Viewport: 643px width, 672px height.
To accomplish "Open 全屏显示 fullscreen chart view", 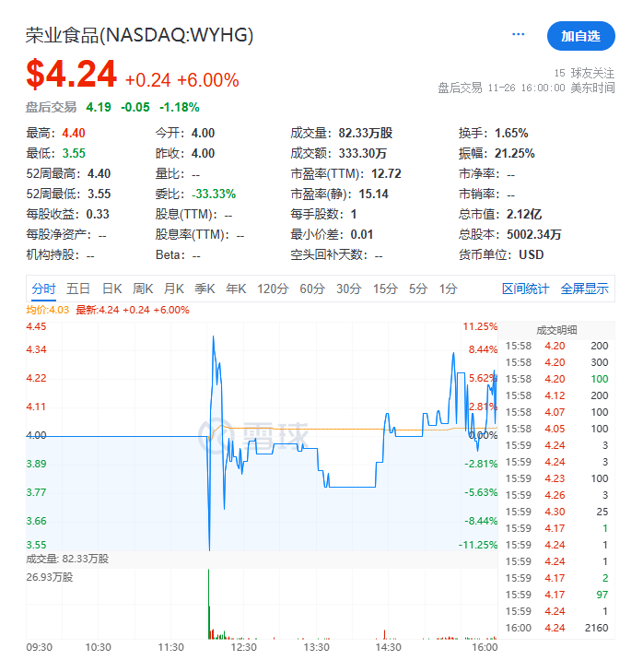I will point(584,289).
